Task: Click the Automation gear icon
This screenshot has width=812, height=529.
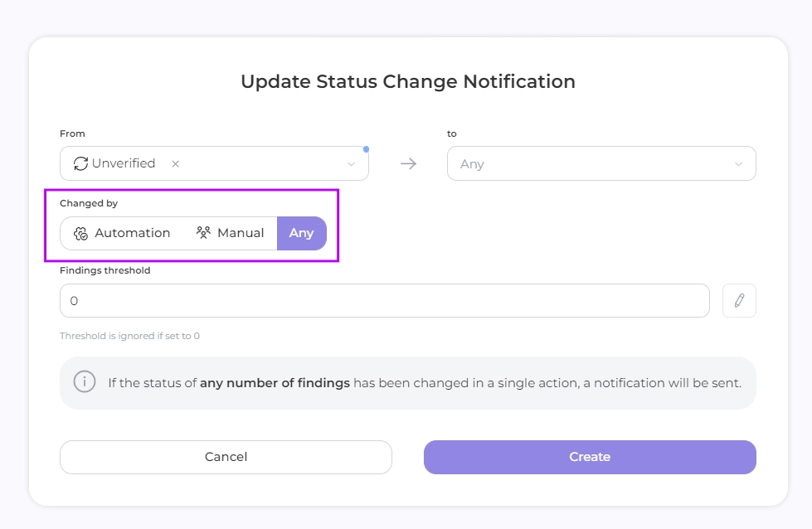Action: click(x=80, y=234)
